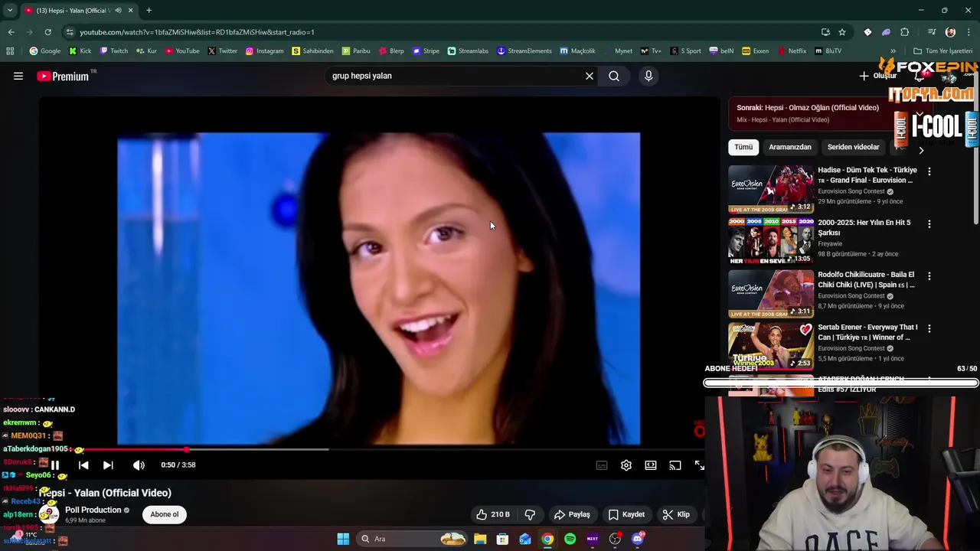Switch to theater mode in the player

coord(651,465)
